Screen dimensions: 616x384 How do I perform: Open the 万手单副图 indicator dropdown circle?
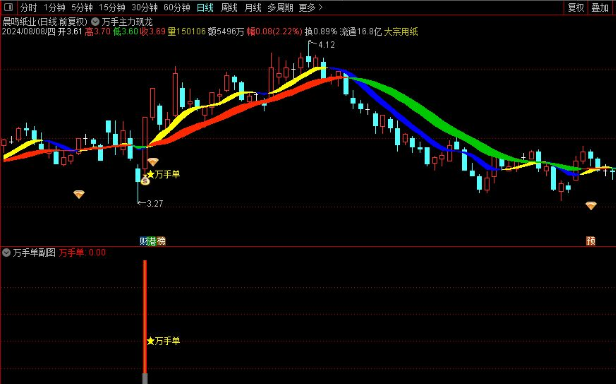6,252
